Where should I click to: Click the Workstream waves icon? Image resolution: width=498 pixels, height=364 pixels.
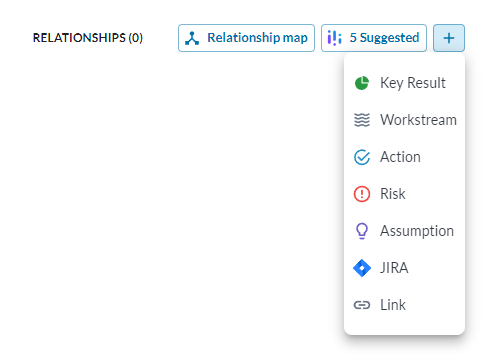(362, 120)
